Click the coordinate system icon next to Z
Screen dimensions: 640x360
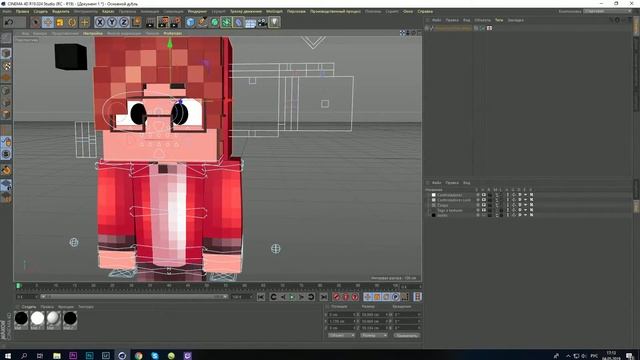pyautogui.click(x=136, y=22)
